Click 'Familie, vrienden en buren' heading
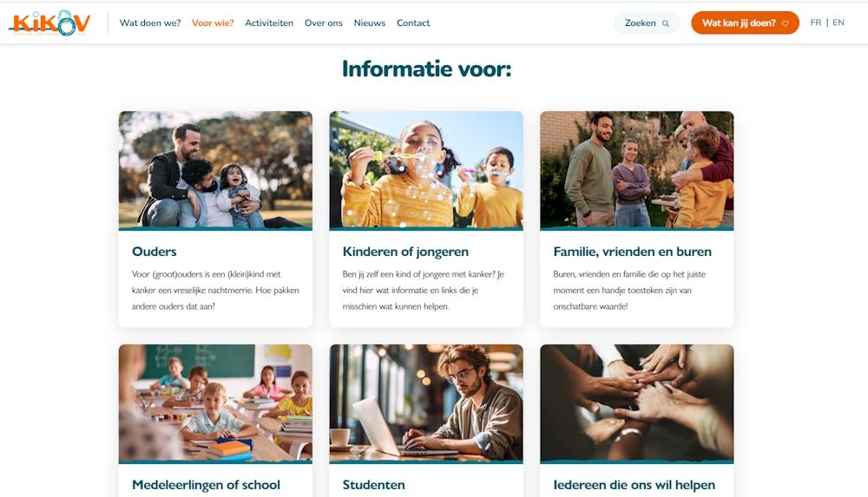The width and height of the screenshot is (868, 497). click(632, 252)
